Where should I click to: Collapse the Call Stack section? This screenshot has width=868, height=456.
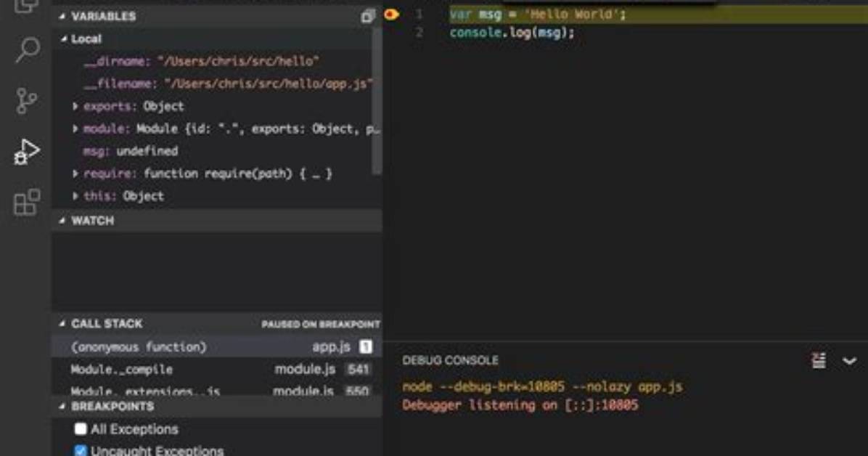62,324
